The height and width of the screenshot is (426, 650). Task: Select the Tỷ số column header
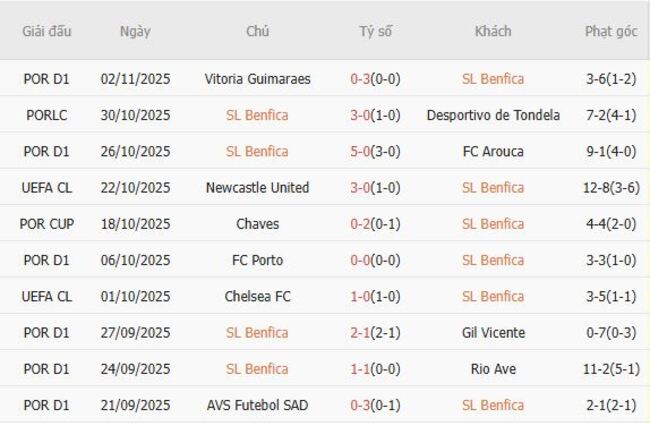375,31
